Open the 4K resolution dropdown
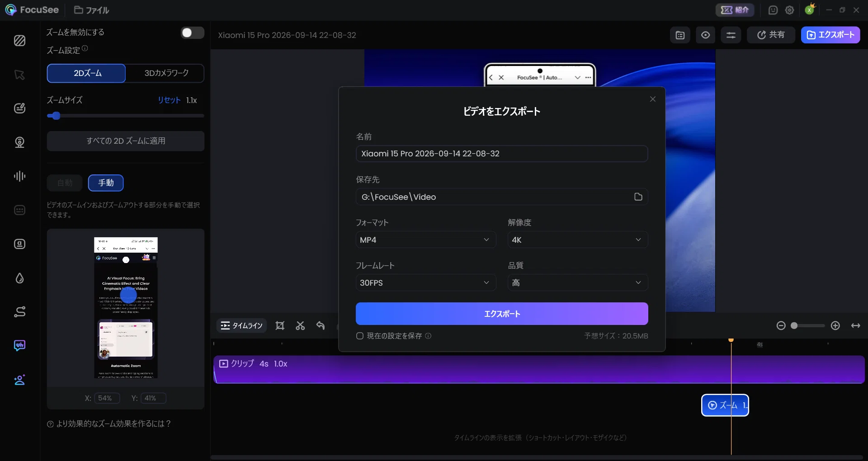 point(578,240)
